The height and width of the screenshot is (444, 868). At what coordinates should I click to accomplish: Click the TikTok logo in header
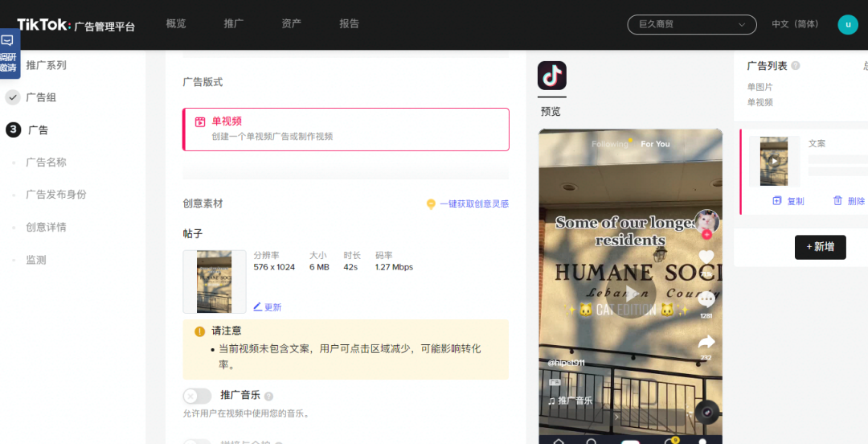[x=43, y=25]
